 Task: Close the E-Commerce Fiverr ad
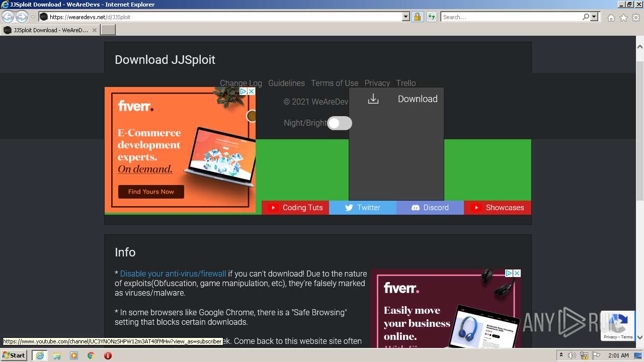pyautogui.click(x=252, y=92)
